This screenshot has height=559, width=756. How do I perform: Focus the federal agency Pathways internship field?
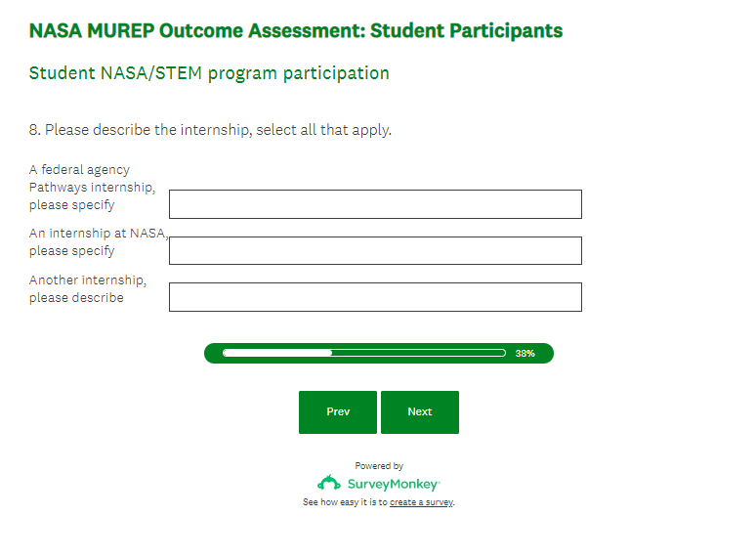pyautogui.click(x=375, y=204)
